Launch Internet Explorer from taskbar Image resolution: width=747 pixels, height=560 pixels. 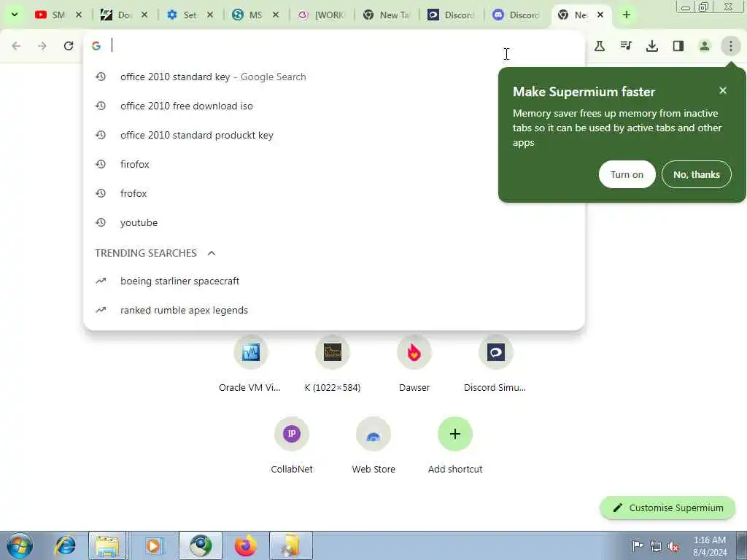coord(65,545)
